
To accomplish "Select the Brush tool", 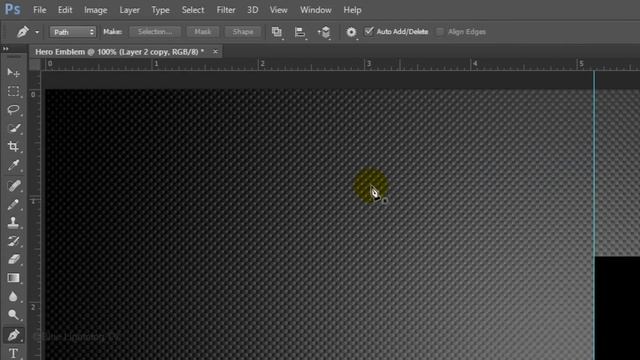I will [x=13, y=204].
